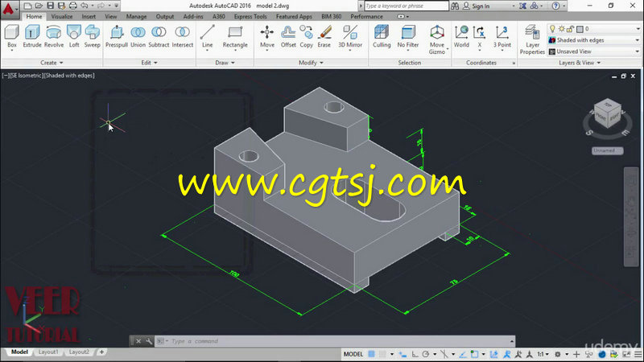Start the Copy command

(306, 36)
